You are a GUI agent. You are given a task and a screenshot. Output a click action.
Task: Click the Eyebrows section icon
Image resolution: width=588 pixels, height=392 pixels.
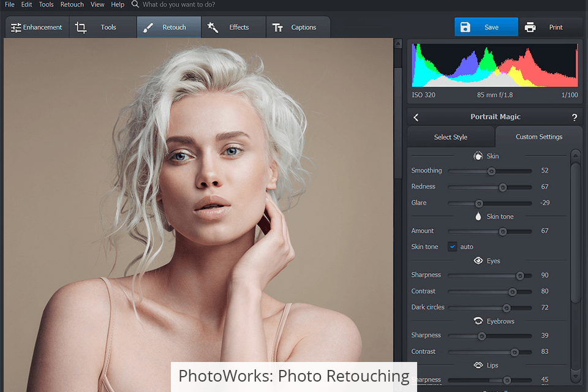[x=478, y=321]
